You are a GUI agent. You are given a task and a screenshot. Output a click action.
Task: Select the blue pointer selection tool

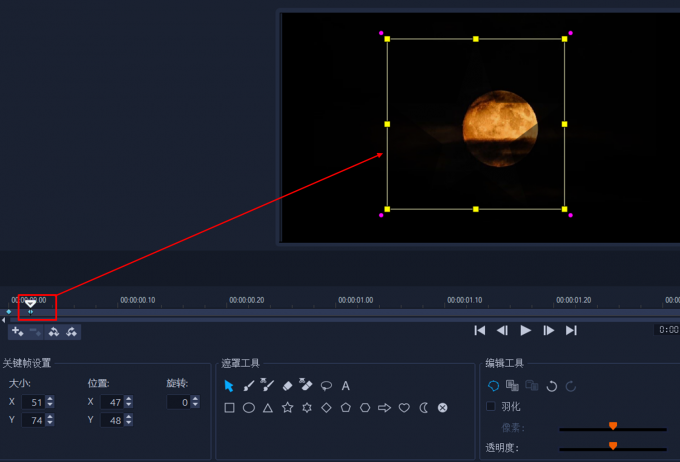pyautogui.click(x=229, y=386)
